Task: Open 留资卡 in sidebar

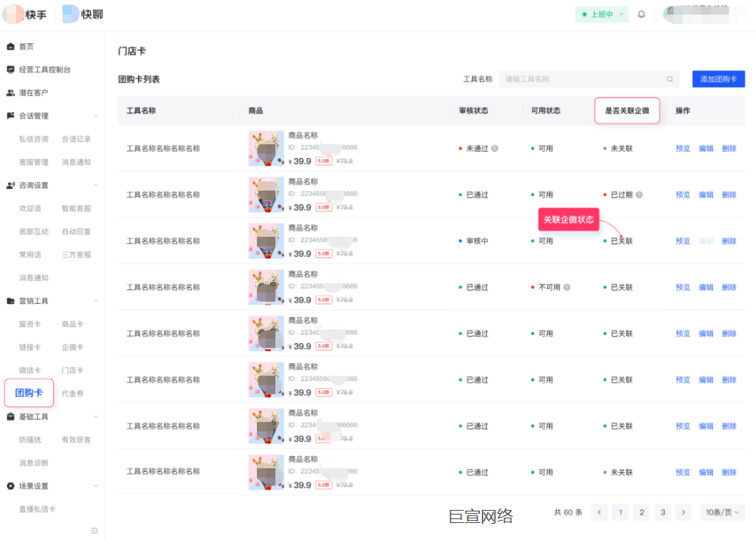Action: point(30,324)
